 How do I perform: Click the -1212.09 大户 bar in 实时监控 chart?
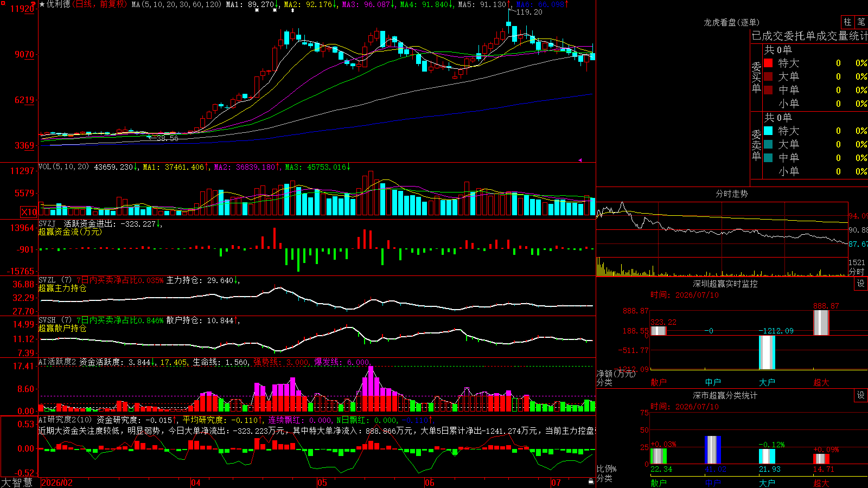click(x=767, y=352)
